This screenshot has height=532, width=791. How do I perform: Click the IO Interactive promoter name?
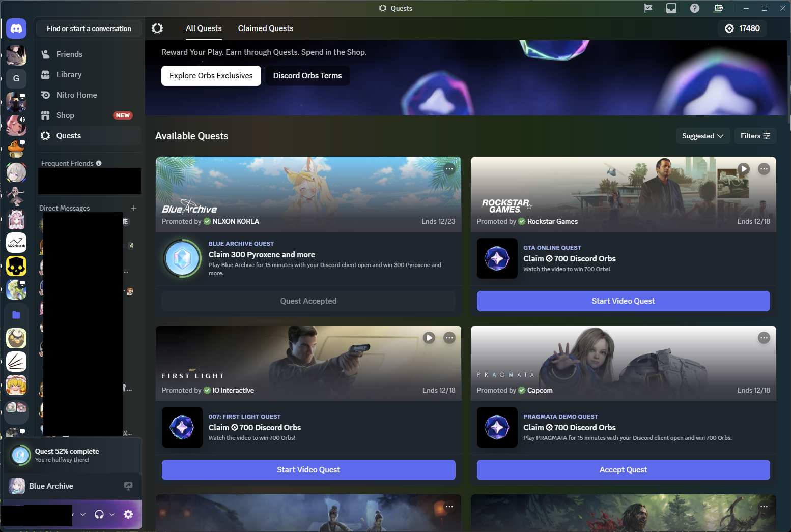point(233,390)
